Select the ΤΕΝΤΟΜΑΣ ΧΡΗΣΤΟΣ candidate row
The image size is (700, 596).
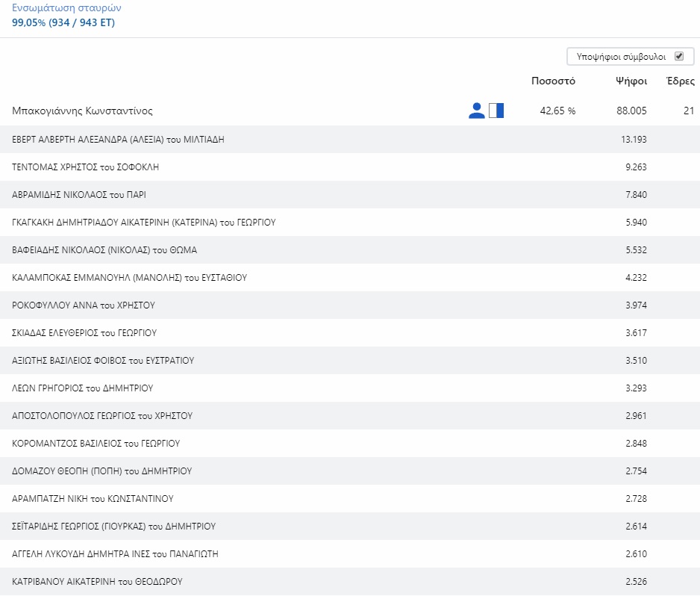click(x=86, y=167)
